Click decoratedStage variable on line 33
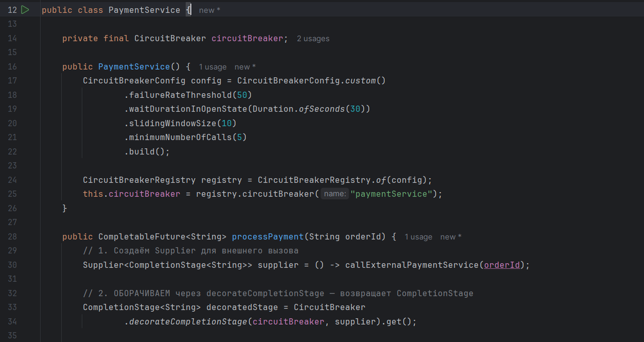The width and height of the screenshot is (644, 342). click(242, 307)
